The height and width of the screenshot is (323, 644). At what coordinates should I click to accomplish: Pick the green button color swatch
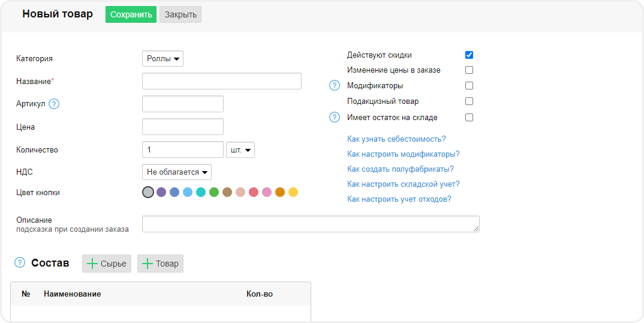click(x=214, y=192)
